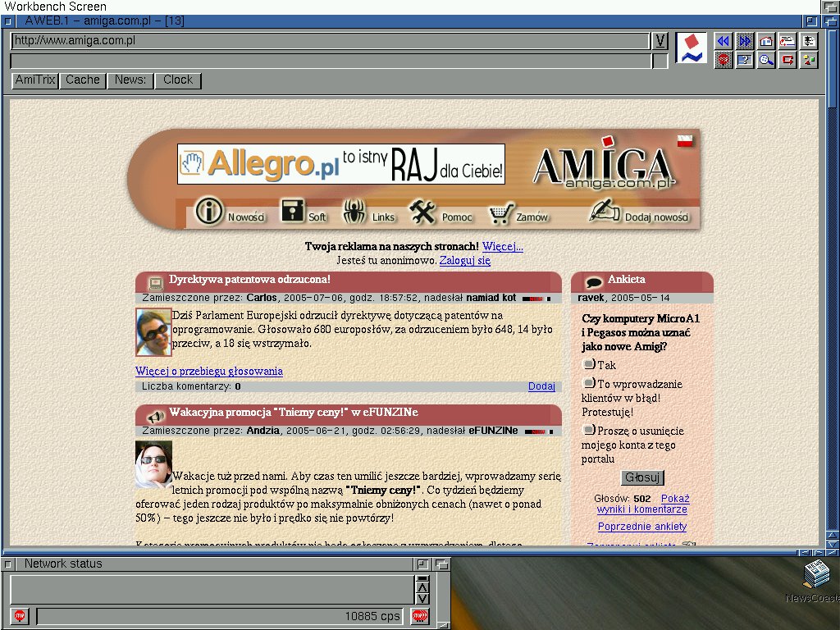This screenshot has height=630, width=840.
Task: Click the News: user button
Action: tap(130, 80)
